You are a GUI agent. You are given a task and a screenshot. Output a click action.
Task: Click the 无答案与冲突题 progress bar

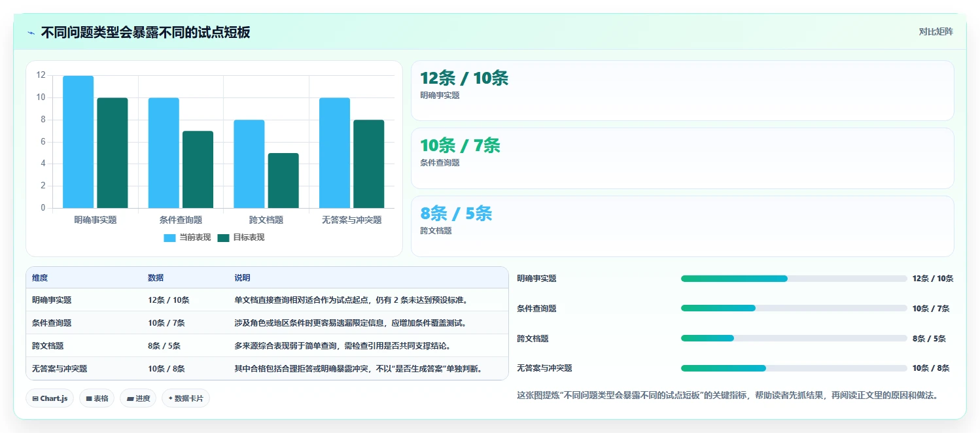coord(794,368)
